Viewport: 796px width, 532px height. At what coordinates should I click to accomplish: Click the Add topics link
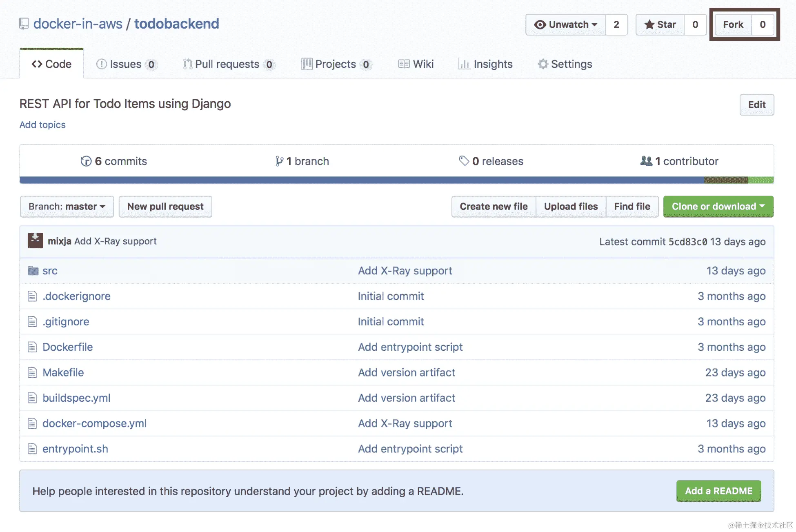click(42, 125)
